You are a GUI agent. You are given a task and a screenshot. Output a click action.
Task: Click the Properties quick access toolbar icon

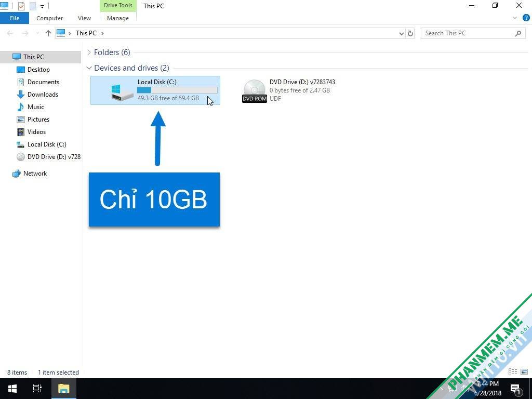21,6
